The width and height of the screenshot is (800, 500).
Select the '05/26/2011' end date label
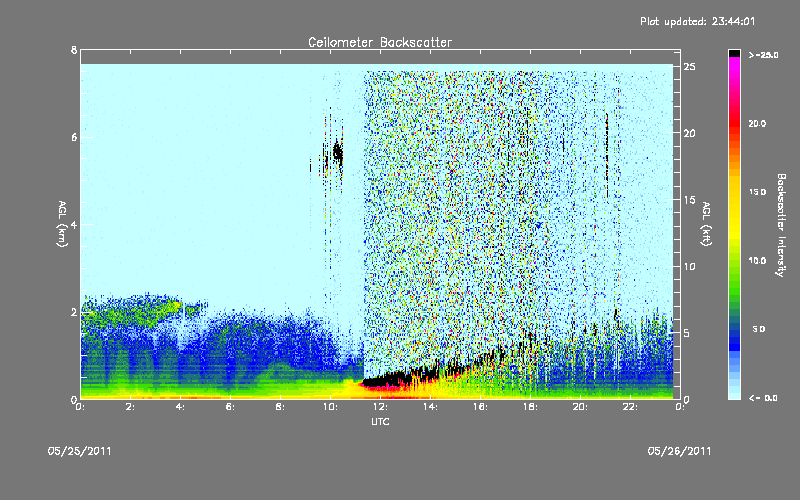pos(679,451)
